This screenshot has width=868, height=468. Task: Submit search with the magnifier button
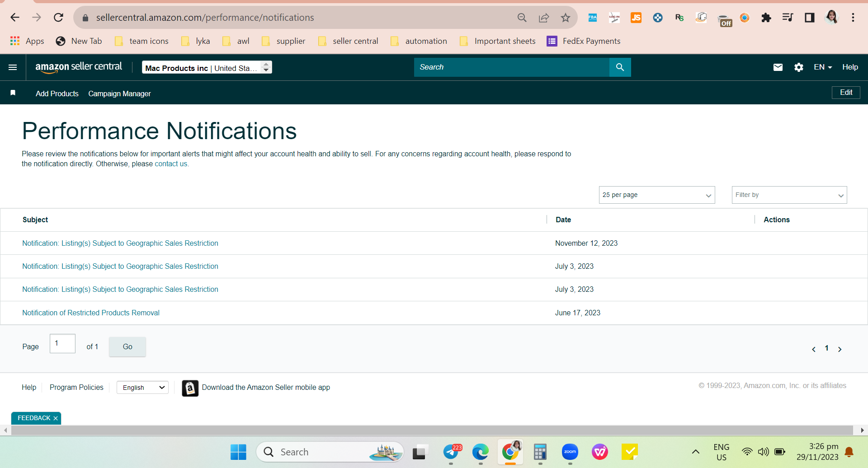point(620,67)
